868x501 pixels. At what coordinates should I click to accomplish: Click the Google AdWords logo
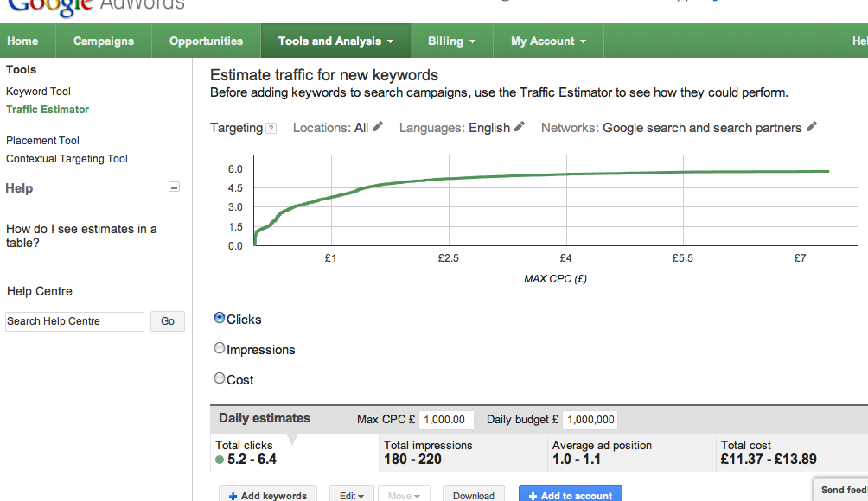[95, 7]
